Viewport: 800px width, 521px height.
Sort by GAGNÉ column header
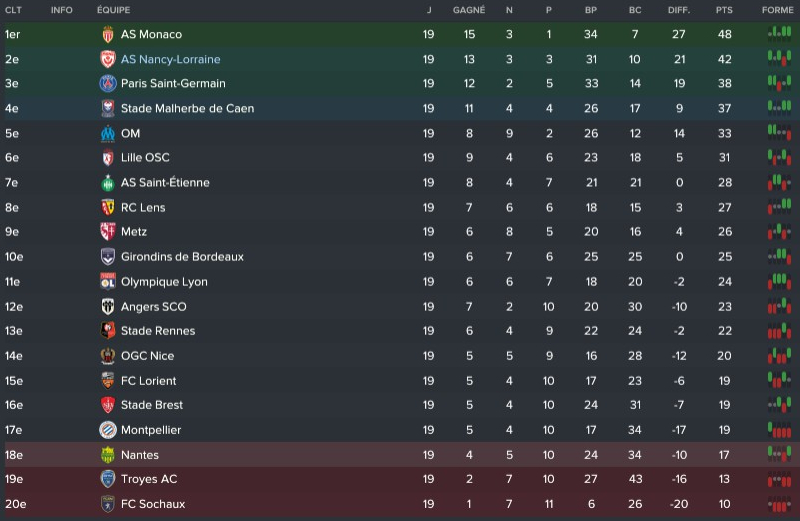click(469, 10)
